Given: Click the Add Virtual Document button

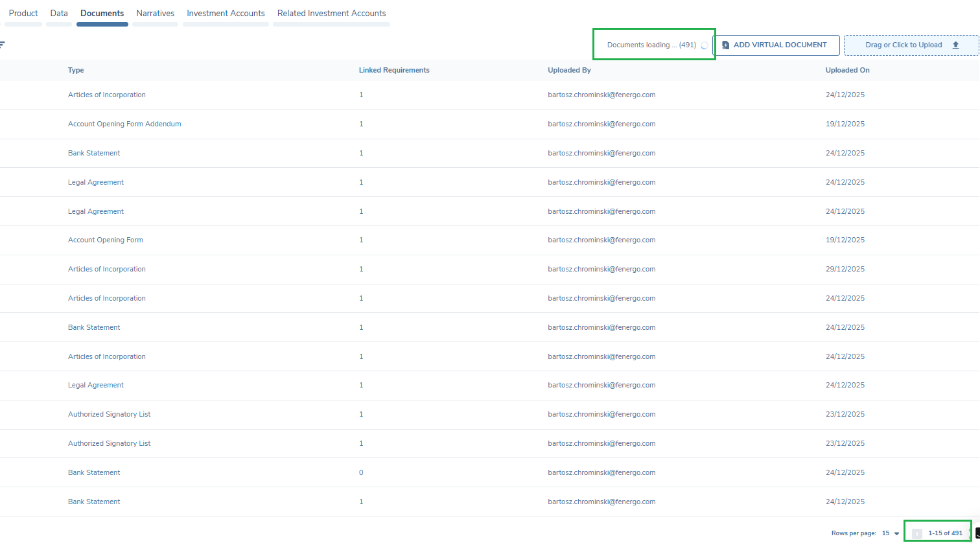Looking at the screenshot, I should (x=776, y=45).
